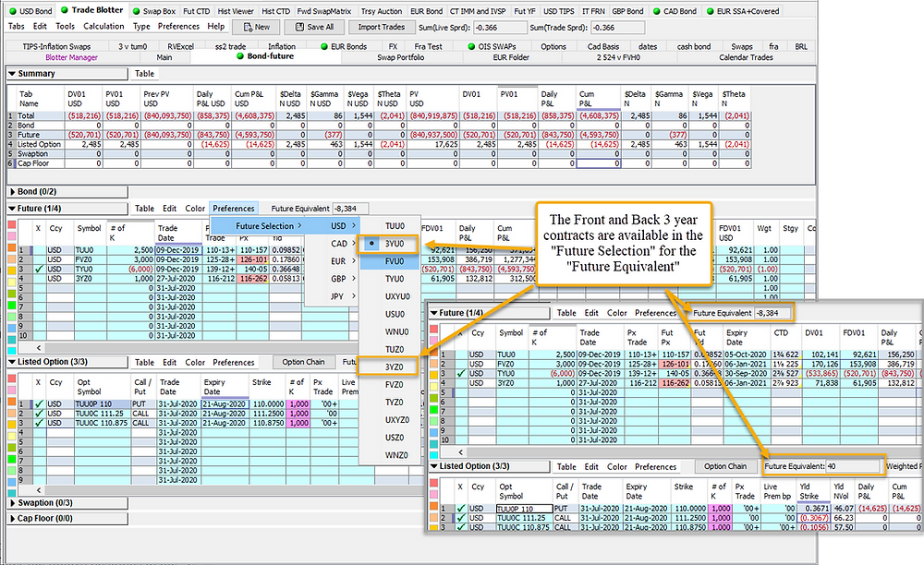Image resolution: width=924 pixels, height=565 pixels.
Task: Click the Sum(Live Sprd) value field
Action: [500, 28]
